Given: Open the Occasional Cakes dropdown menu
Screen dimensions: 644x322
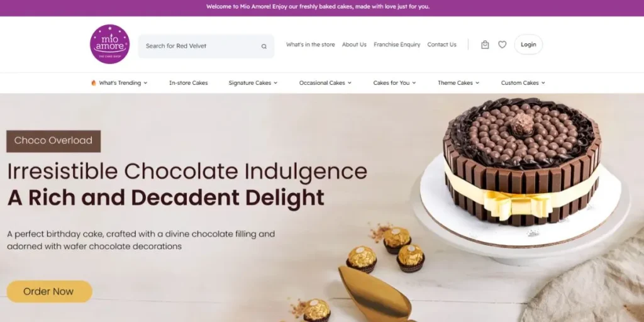Looking at the screenshot, I should [x=325, y=83].
